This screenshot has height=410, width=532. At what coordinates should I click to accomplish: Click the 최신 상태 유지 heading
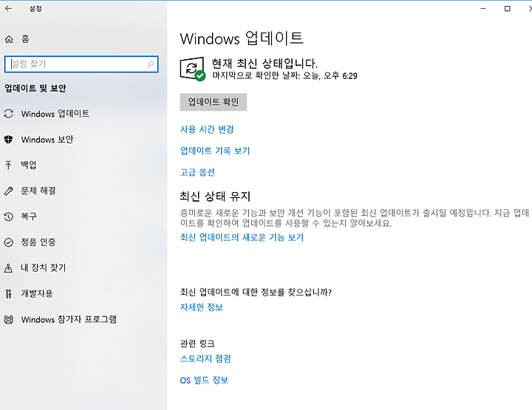pos(215,196)
